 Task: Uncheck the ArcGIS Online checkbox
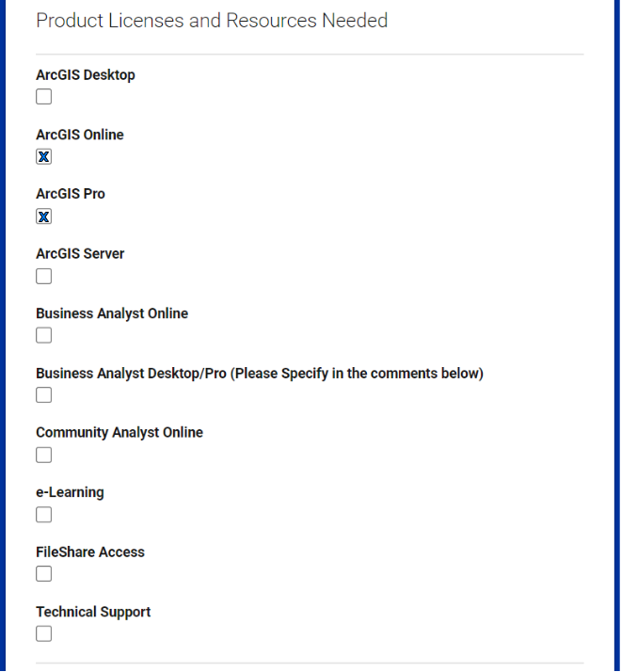coord(43,156)
